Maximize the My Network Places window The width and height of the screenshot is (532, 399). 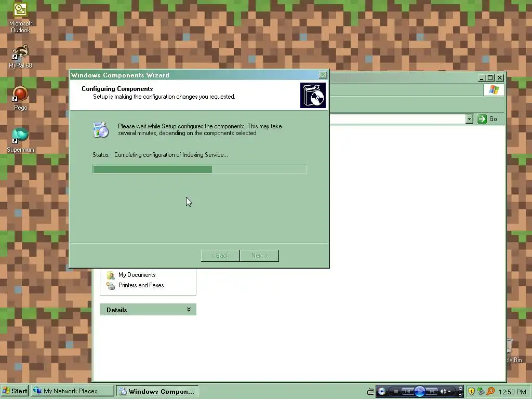click(490, 78)
